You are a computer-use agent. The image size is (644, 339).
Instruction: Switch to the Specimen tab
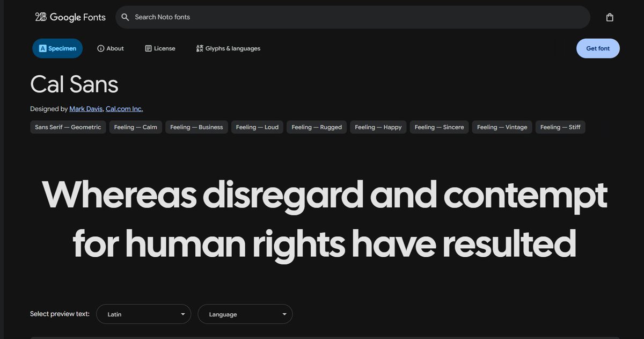(57, 48)
